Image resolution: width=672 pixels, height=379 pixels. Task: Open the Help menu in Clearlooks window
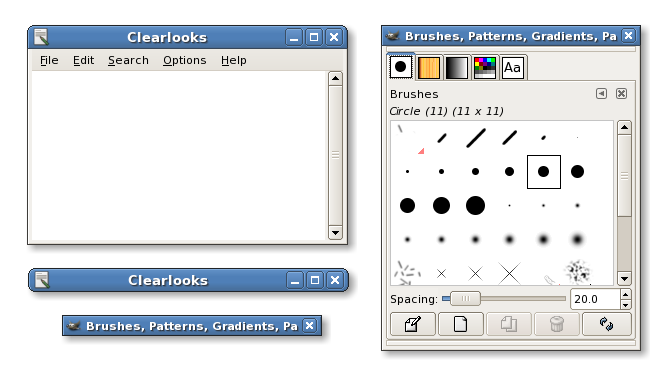click(x=234, y=60)
